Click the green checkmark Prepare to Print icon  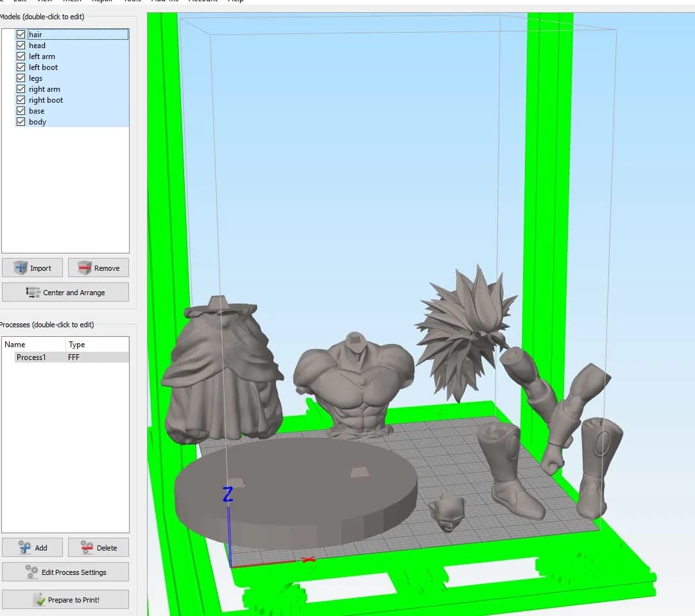39,599
